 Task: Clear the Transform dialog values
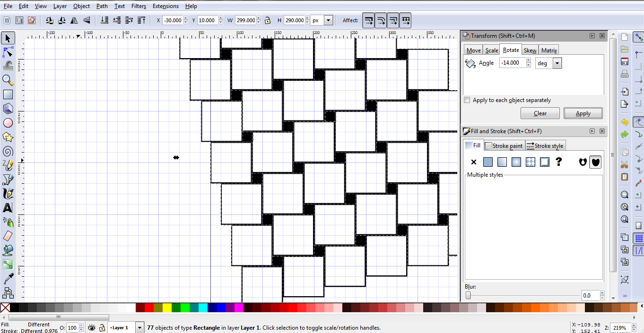540,113
